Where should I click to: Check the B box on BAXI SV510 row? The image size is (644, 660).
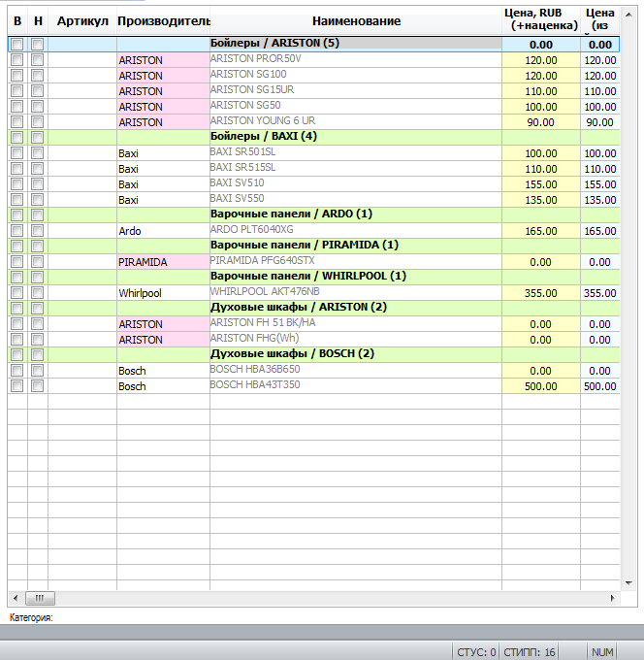coord(17,184)
